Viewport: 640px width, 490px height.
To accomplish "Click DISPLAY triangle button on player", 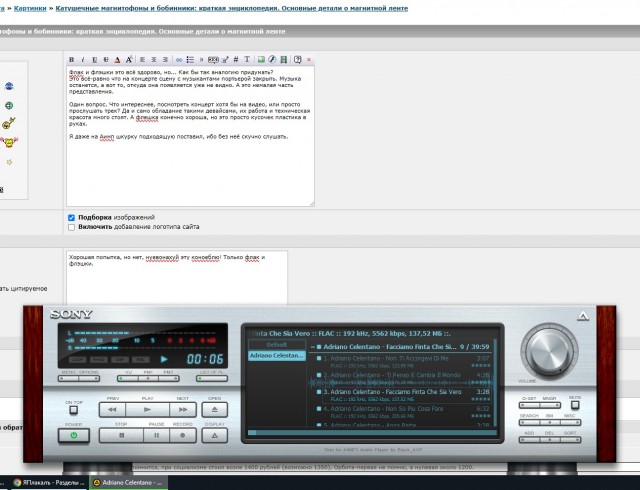I will tap(215, 435).
